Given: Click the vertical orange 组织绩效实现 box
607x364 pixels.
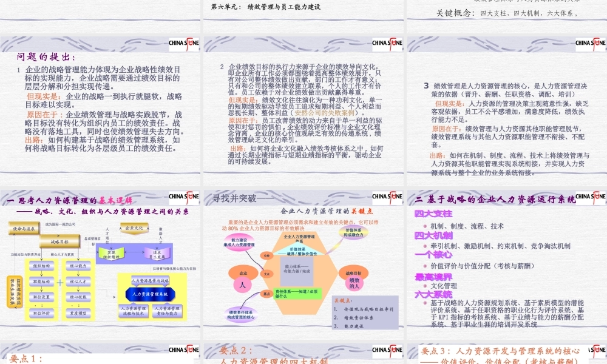Looking at the screenshot, I should pos(15,292).
